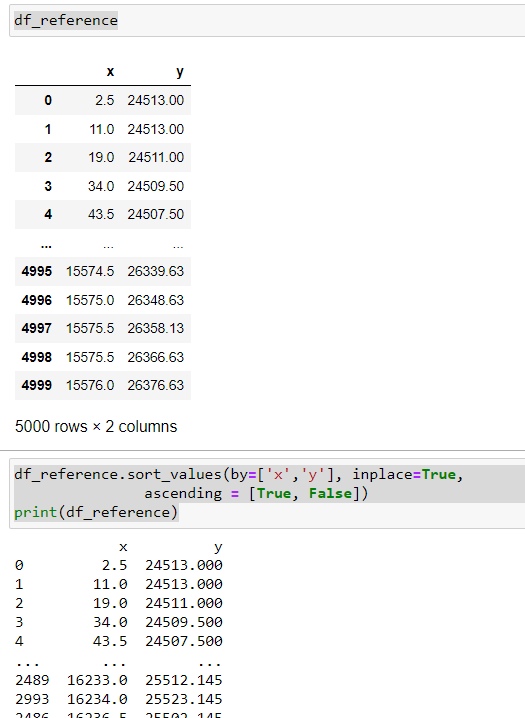Click y value 26339.63
525x718 pixels.
click(156, 271)
